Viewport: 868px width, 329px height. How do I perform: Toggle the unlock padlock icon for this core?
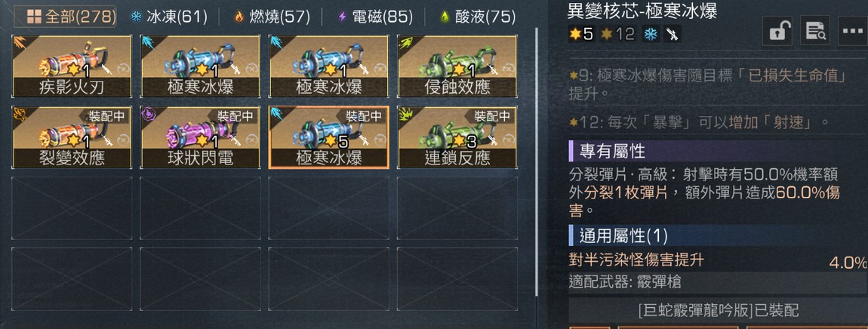point(777,31)
